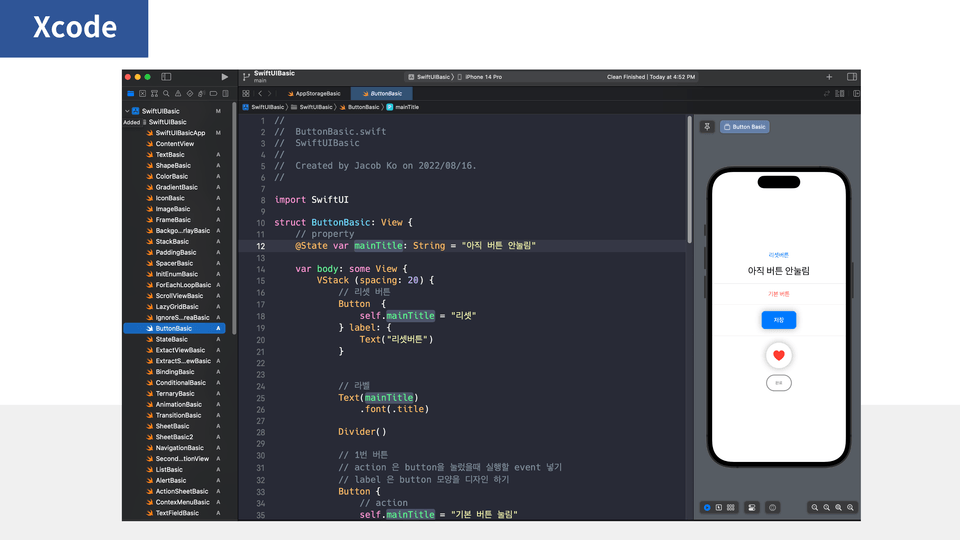Tap the 리셋버튼 link in preview

pyautogui.click(x=779, y=255)
